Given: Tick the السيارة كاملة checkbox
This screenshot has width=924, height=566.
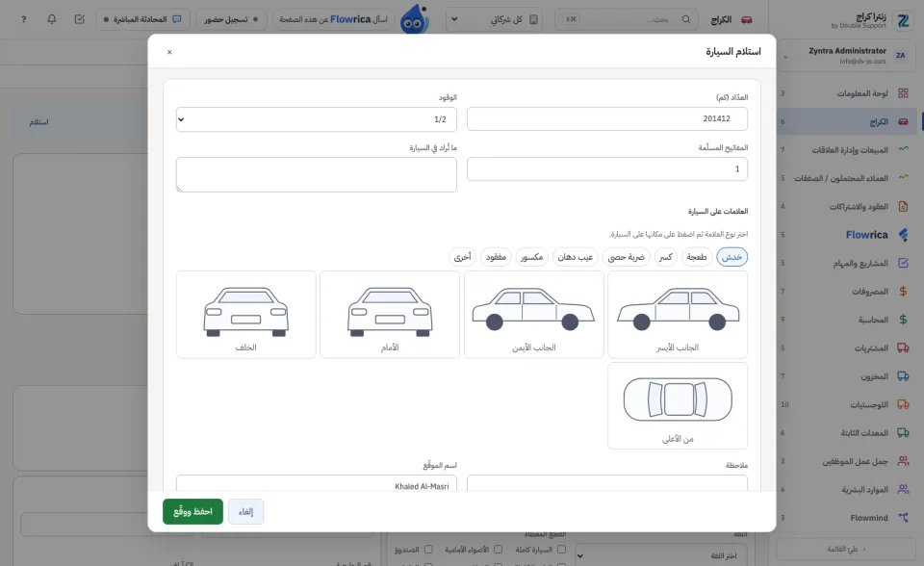Looking at the screenshot, I should (561, 550).
